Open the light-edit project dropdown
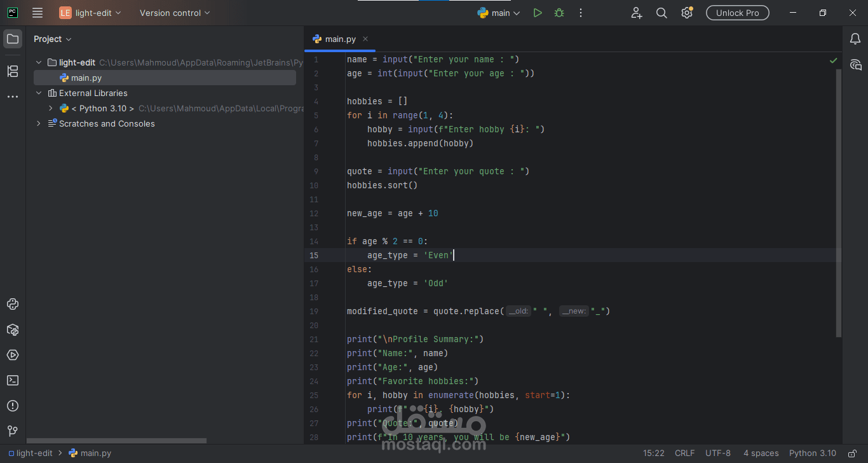 click(x=90, y=13)
